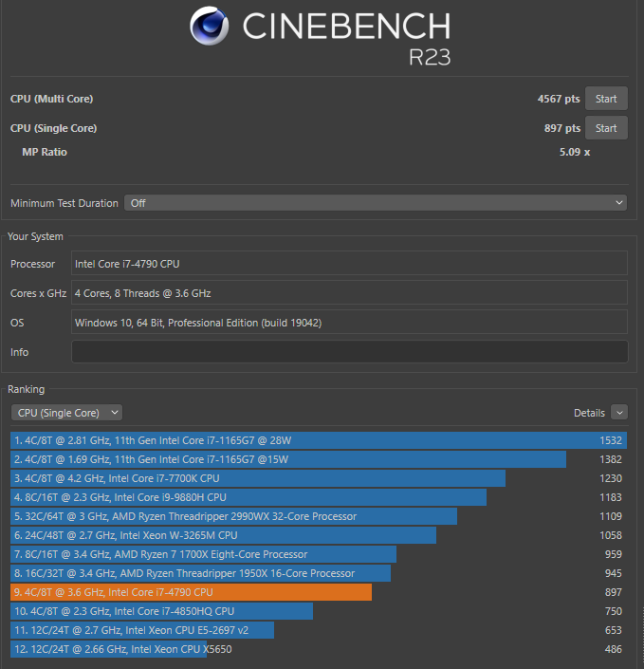The width and height of the screenshot is (644, 669).
Task: Select ranking row 4 Core i9-9880H
Action: [x=319, y=497]
